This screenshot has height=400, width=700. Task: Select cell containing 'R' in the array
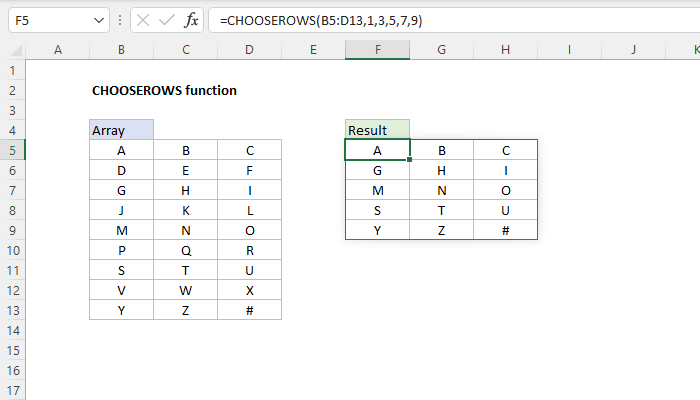[x=250, y=250]
